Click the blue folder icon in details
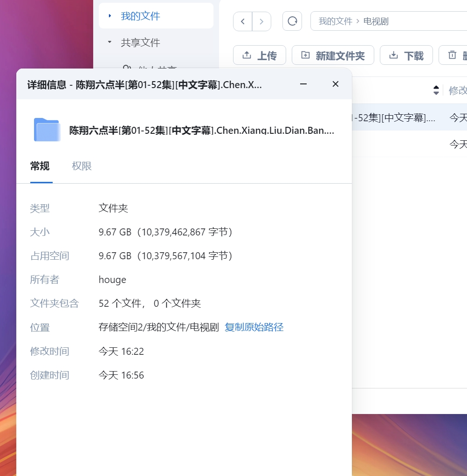 (47, 130)
